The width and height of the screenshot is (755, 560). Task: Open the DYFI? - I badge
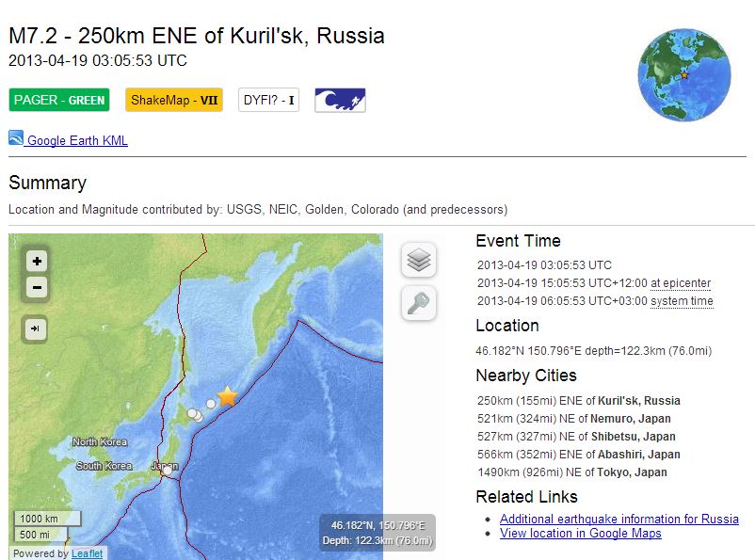(x=268, y=100)
